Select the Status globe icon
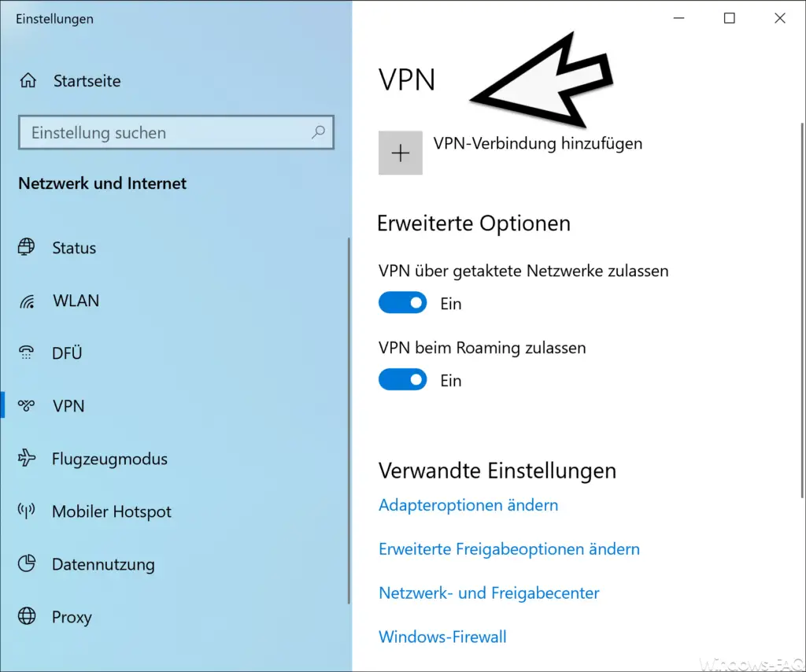Viewport: 806px width, 672px height. click(x=26, y=247)
